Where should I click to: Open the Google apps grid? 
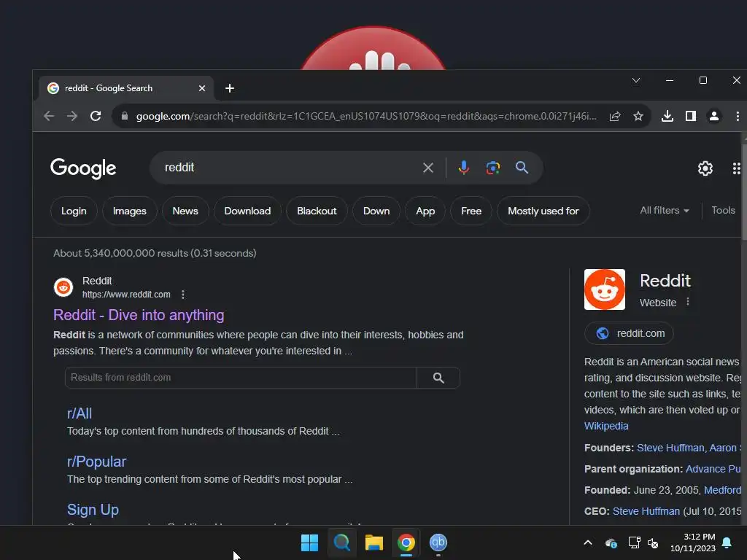click(737, 168)
